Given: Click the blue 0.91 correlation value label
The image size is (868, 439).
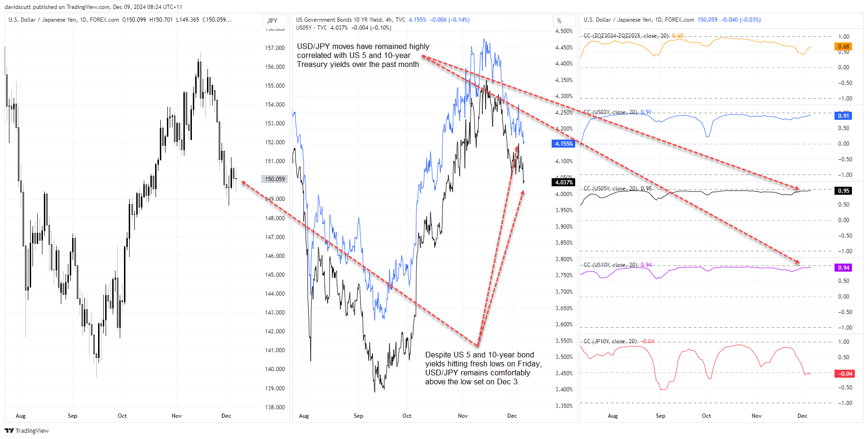Looking at the screenshot, I should pyautogui.click(x=843, y=116).
